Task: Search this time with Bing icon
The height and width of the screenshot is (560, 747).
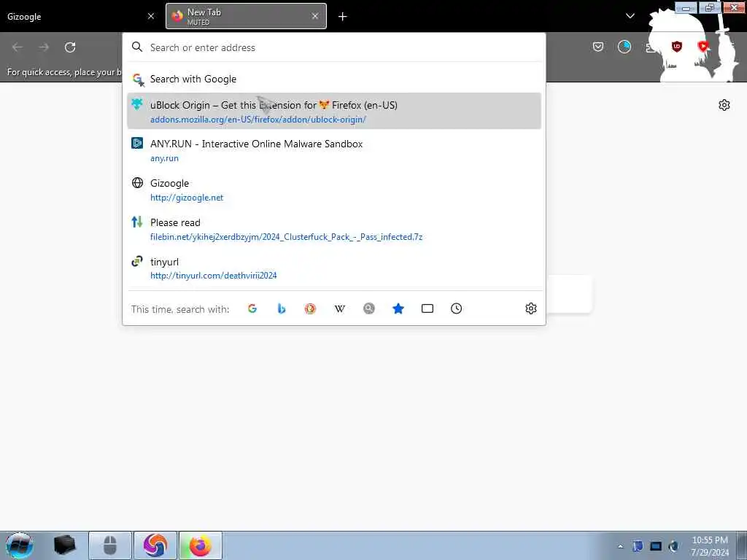Action: 282,308
